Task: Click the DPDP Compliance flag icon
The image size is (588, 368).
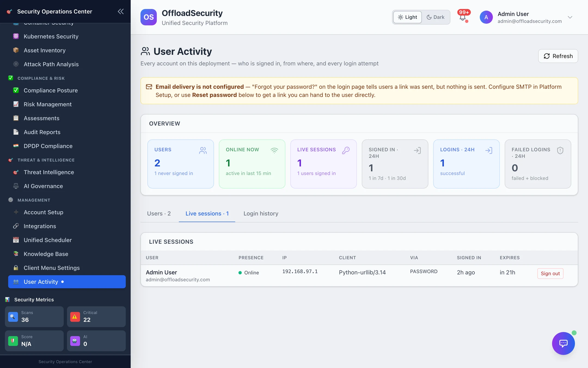Action: (16, 146)
